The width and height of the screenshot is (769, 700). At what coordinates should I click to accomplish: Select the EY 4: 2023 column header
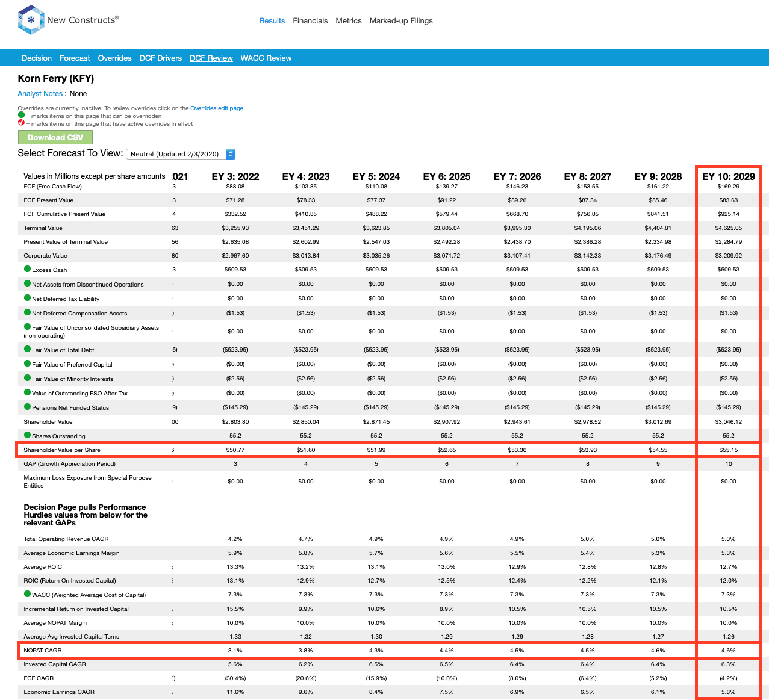(x=306, y=176)
